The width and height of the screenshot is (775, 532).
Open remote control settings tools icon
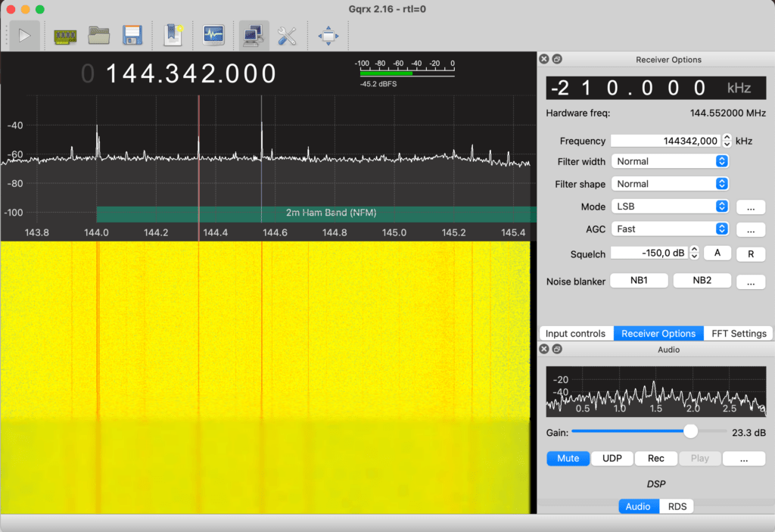point(287,36)
